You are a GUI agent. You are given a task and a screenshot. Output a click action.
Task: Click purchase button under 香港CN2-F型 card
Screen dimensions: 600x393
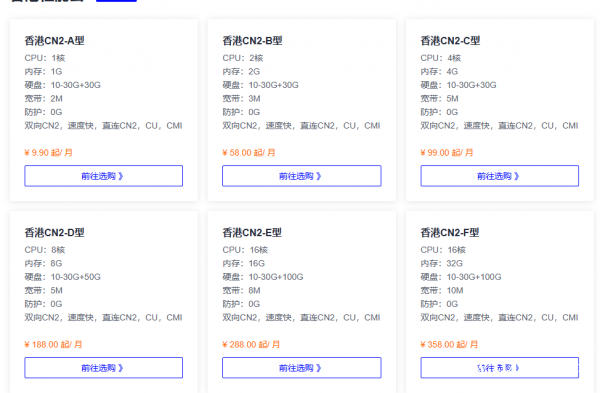click(x=499, y=368)
